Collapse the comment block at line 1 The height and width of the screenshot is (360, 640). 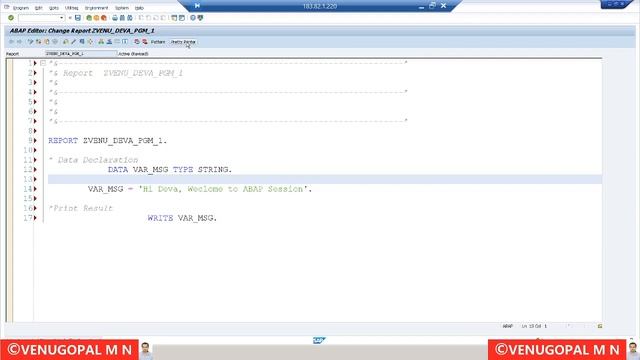click(x=43, y=63)
